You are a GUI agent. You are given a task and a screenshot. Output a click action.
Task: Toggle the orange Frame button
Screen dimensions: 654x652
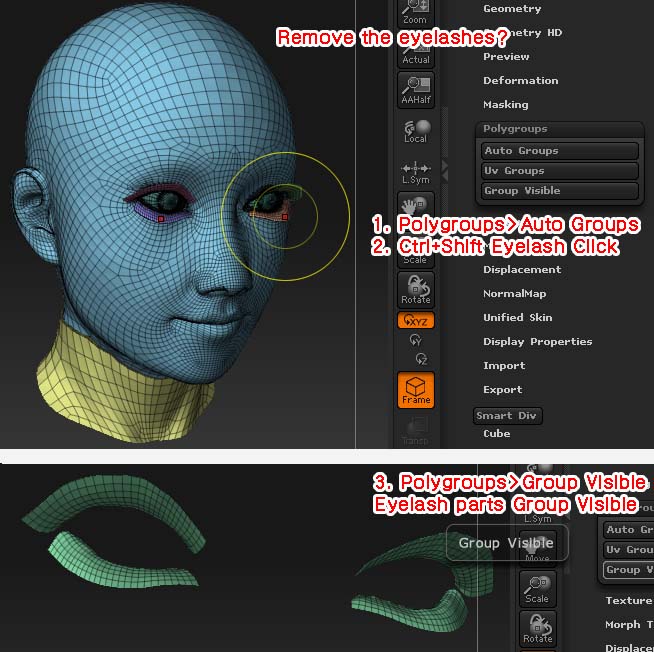point(415,390)
